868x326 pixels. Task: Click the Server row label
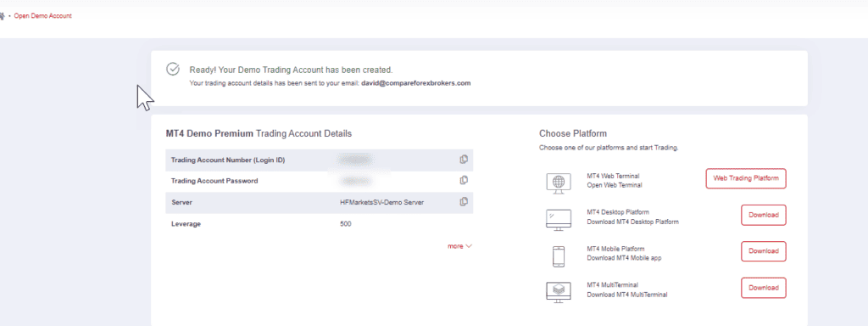pos(181,202)
